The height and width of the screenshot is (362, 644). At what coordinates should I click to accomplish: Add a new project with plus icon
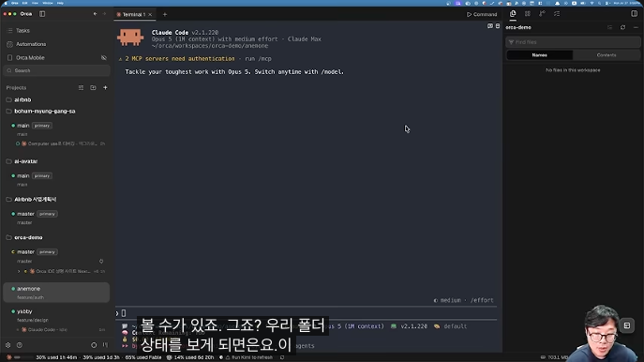(x=105, y=87)
